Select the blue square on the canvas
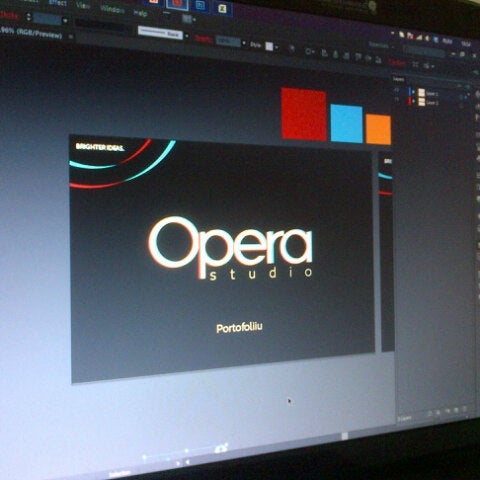This screenshot has width=480, height=480. tap(346, 123)
